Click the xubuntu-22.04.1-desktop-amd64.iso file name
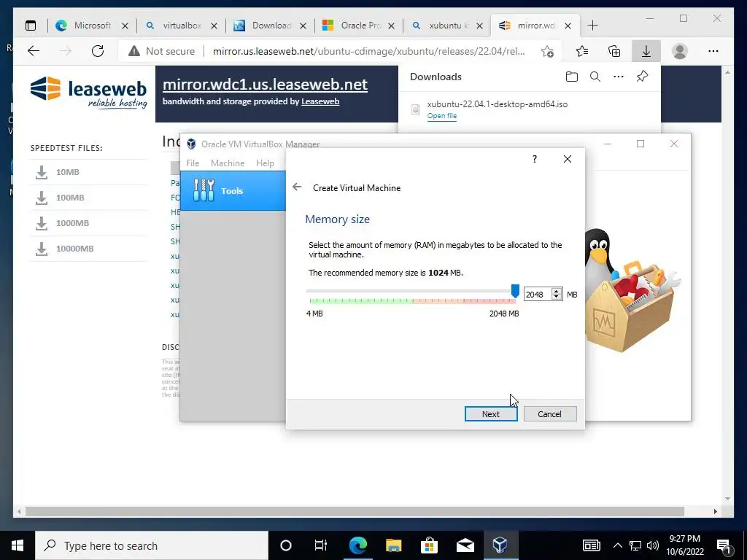Screen dimensions: 747x560 498,104
